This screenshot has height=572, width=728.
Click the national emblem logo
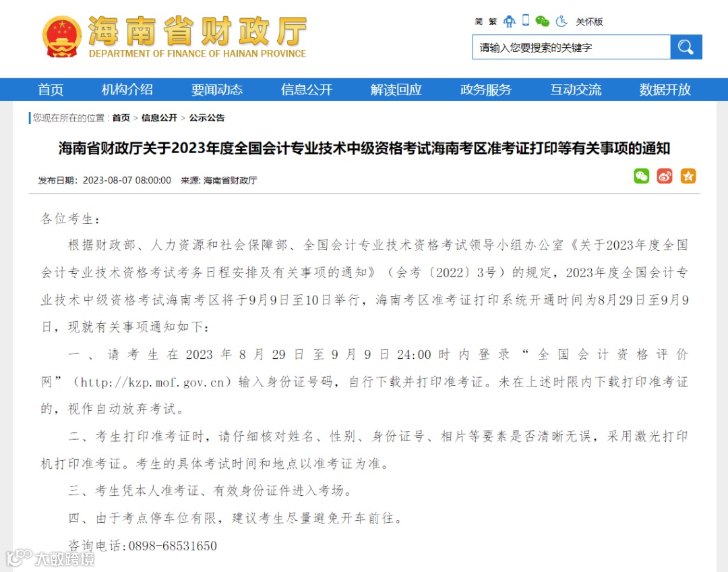point(62,36)
